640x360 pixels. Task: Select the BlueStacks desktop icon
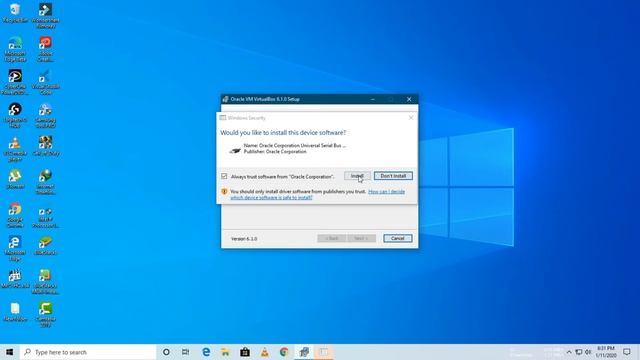pyautogui.click(x=45, y=246)
